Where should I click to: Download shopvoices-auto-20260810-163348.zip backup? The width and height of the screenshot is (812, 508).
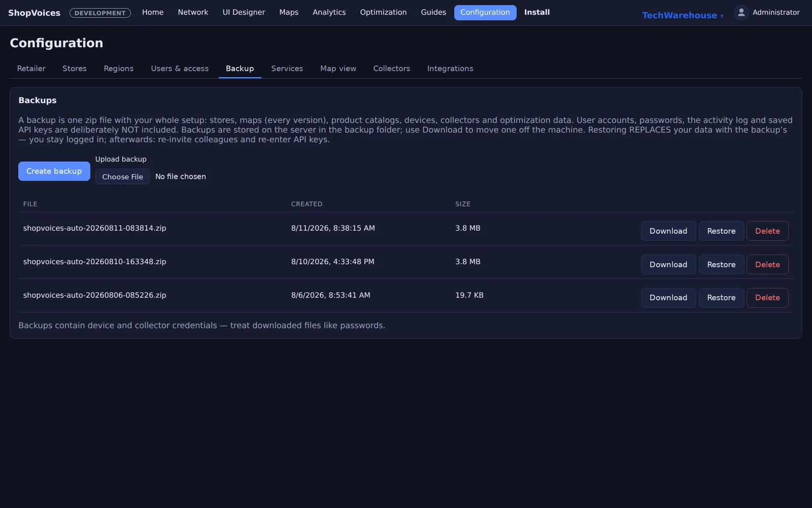(x=668, y=265)
